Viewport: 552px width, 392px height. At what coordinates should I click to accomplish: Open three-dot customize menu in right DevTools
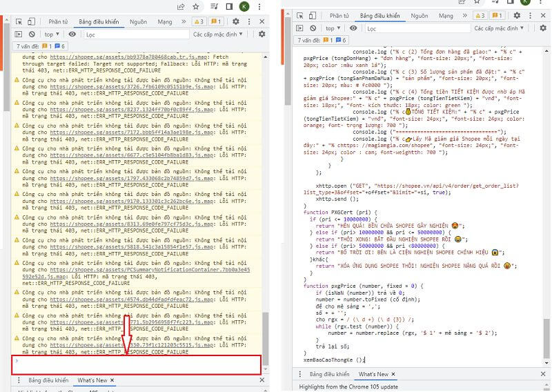pos(530,15)
